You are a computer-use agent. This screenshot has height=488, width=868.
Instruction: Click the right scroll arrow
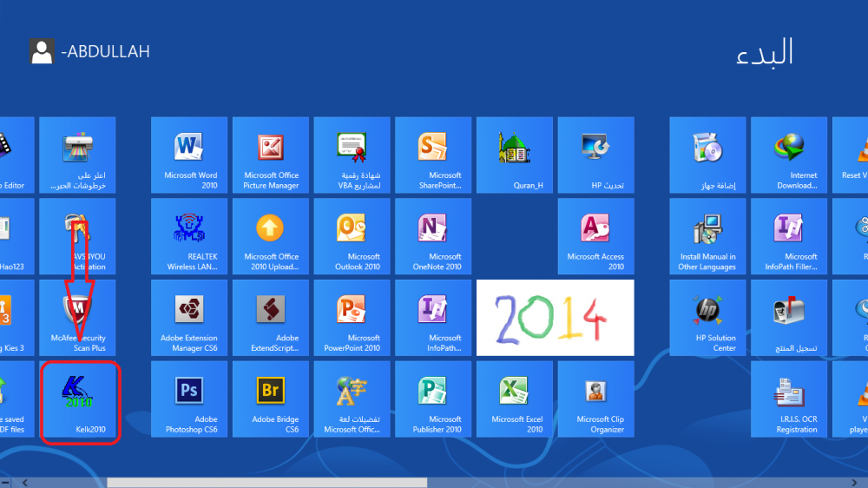pyautogui.click(x=861, y=482)
